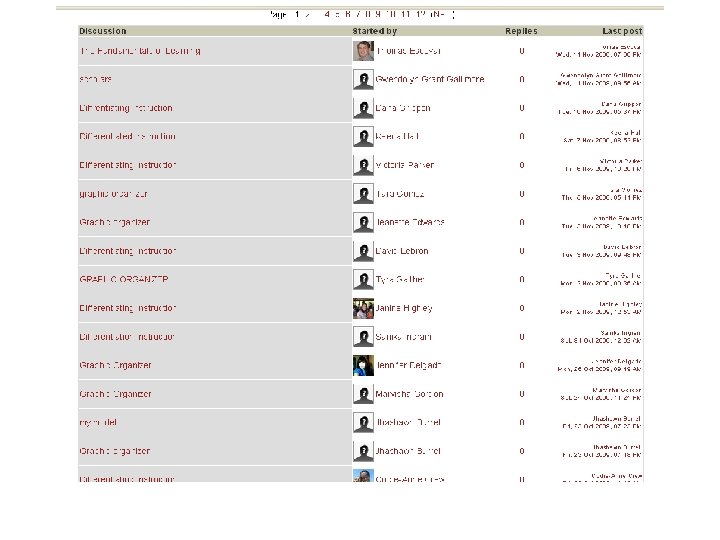The height and width of the screenshot is (540, 720).
Task: Click Gwendolyn Grant Gallimore's default avatar icon
Action: point(363,79)
